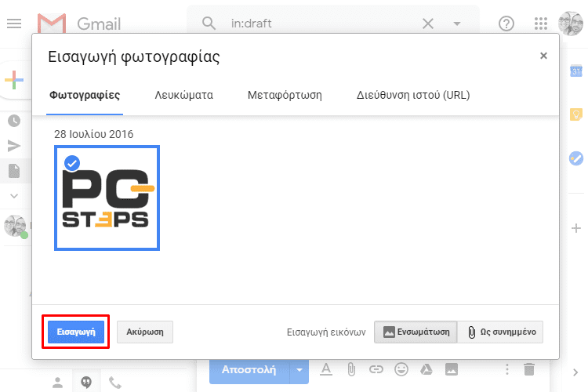Switch to the Διεύθυνση ιστού (URL) tab
588x392 pixels.
coord(413,96)
